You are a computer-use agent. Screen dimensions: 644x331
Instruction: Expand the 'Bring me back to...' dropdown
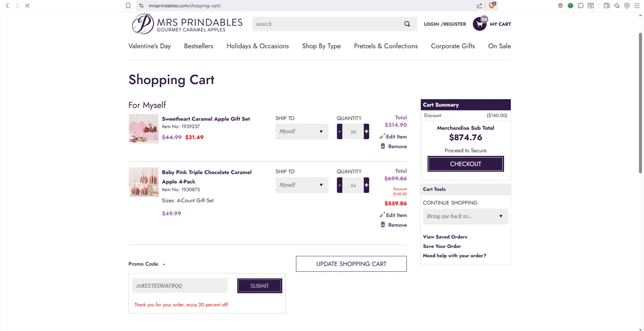point(465,216)
